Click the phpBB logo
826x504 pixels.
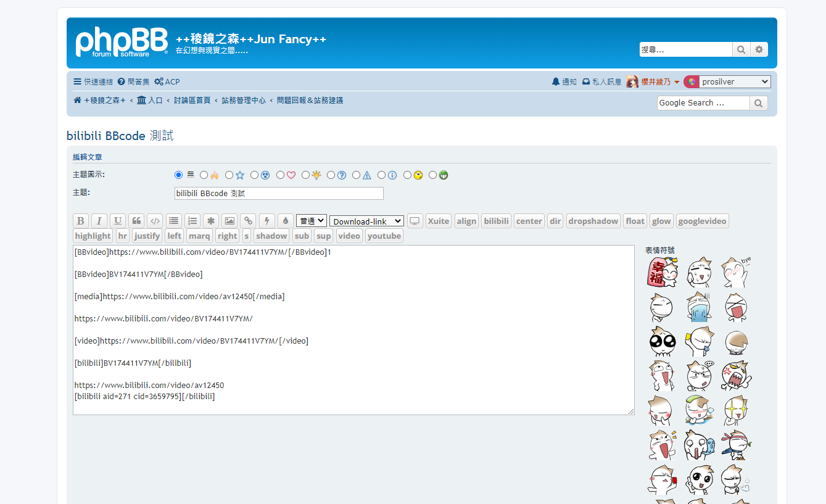(x=122, y=43)
